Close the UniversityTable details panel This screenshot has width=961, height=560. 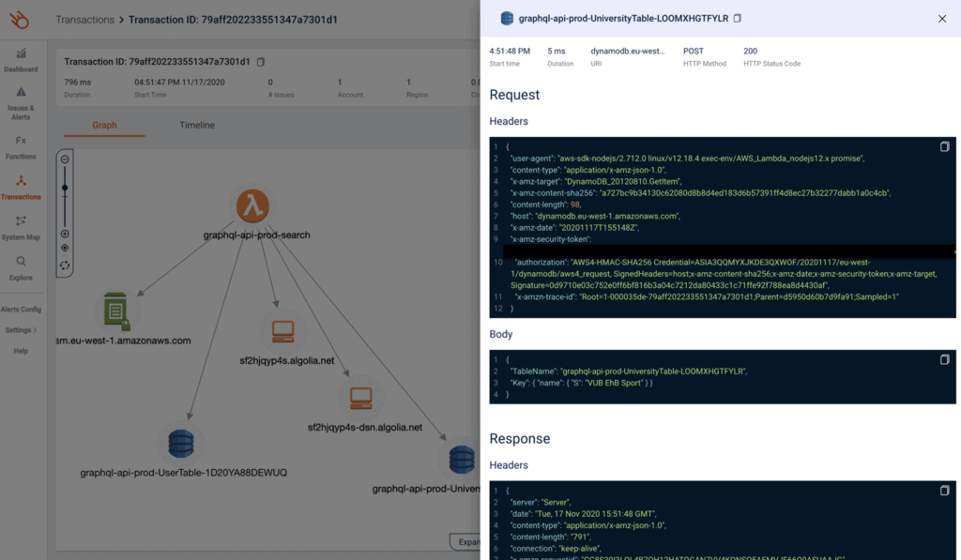click(942, 19)
